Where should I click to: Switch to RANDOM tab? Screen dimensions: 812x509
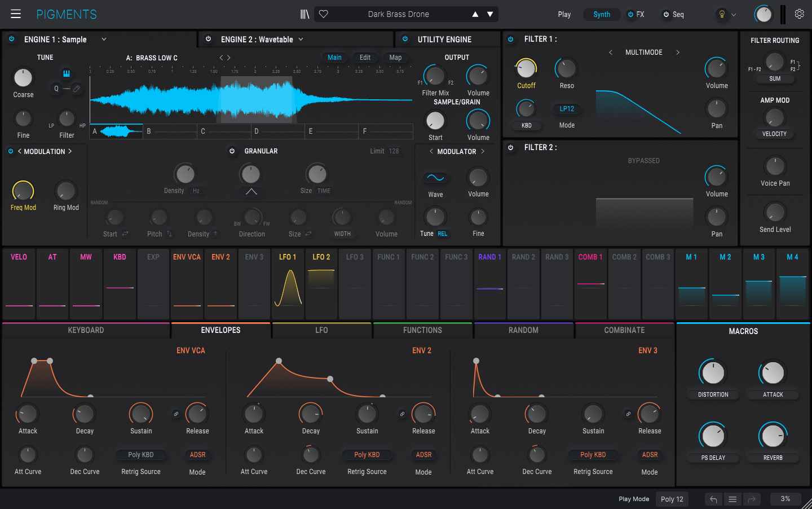(523, 330)
